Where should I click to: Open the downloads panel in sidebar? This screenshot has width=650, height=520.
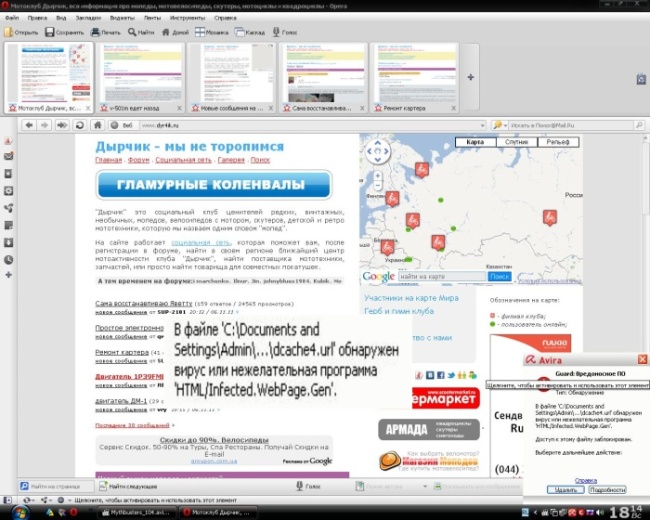click(8, 242)
